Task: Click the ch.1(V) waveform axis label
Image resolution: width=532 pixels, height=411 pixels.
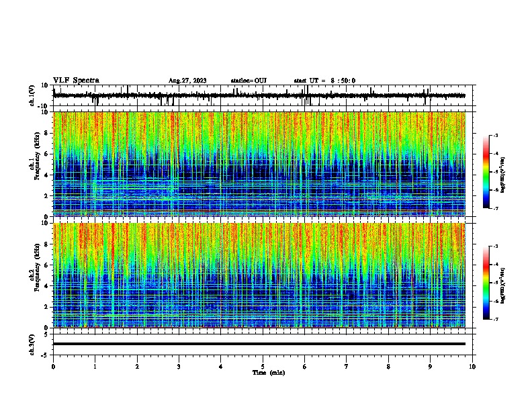Action: point(32,95)
